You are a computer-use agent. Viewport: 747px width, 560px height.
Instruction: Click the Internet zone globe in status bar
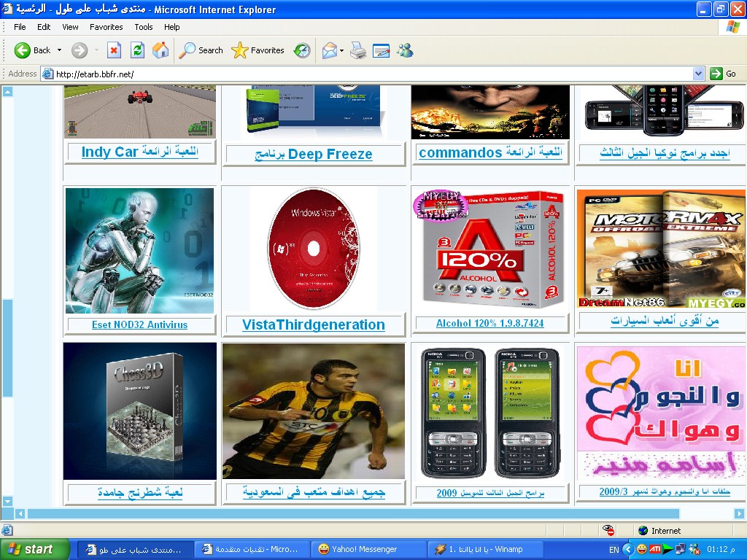point(643,531)
